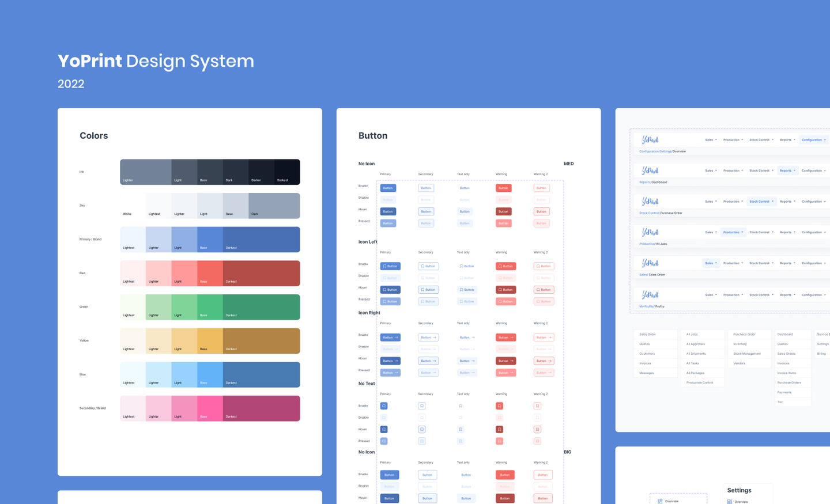Open the Reports dropdown in the My Profile navbar
830x504 pixels.
[x=787, y=295]
